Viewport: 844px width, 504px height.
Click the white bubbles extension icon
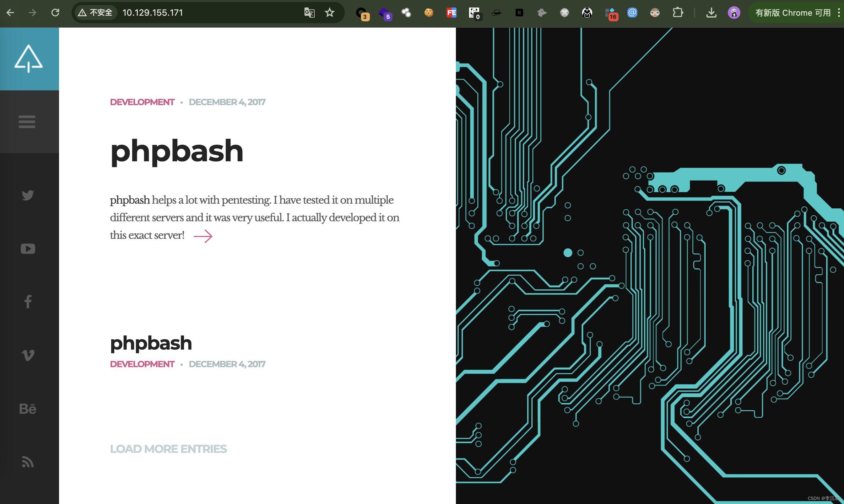point(406,13)
